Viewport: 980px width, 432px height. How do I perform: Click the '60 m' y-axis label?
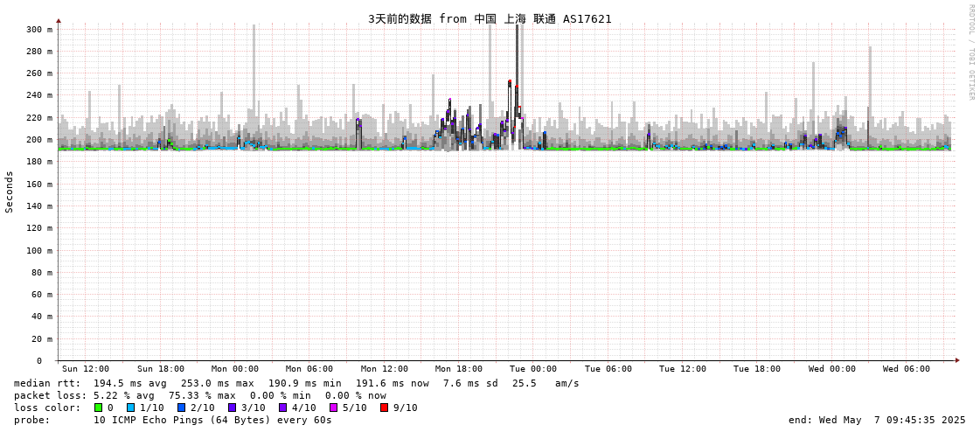[x=42, y=295]
